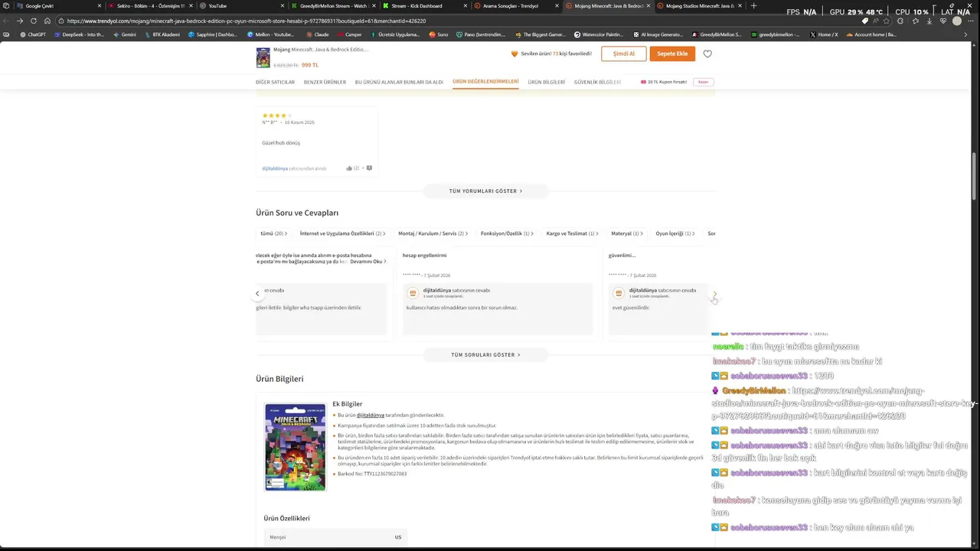Open Watercolor Painting bookmark
Screen dimensions: 980x551
click(x=599, y=34)
